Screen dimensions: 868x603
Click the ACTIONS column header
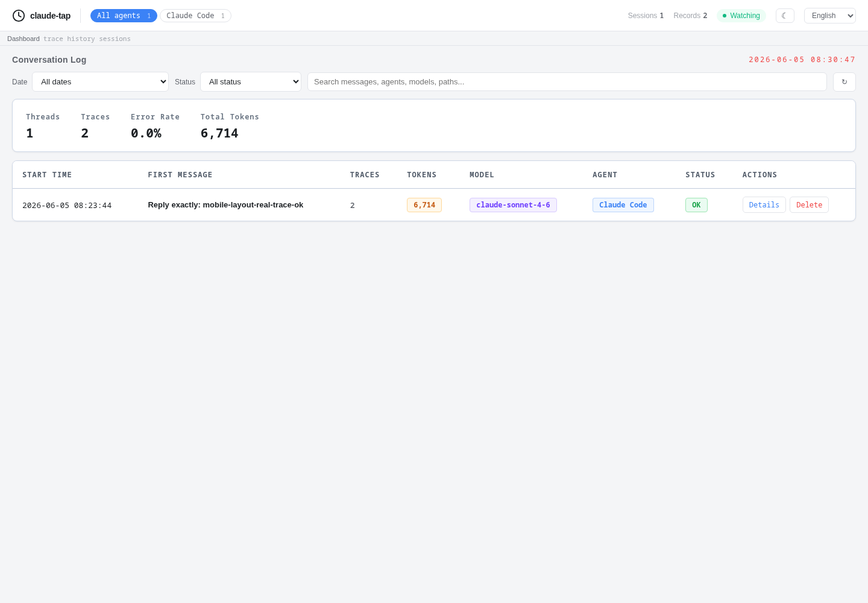(759, 175)
